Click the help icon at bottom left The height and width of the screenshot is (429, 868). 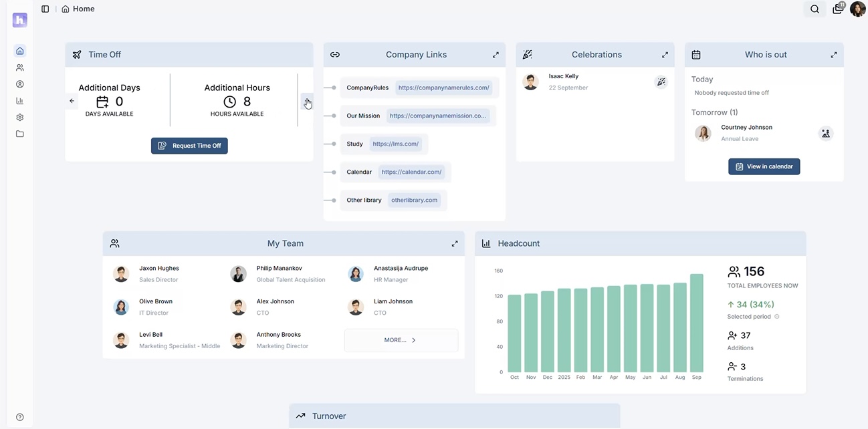(19, 416)
